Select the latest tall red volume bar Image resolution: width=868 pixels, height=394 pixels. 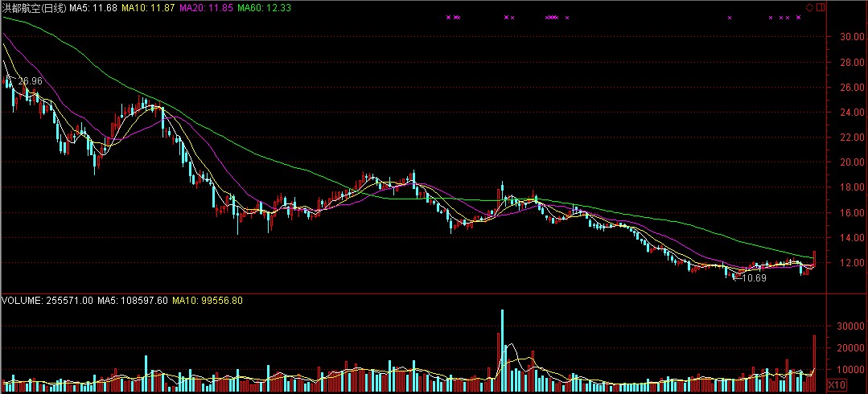click(x=814, y=363)
